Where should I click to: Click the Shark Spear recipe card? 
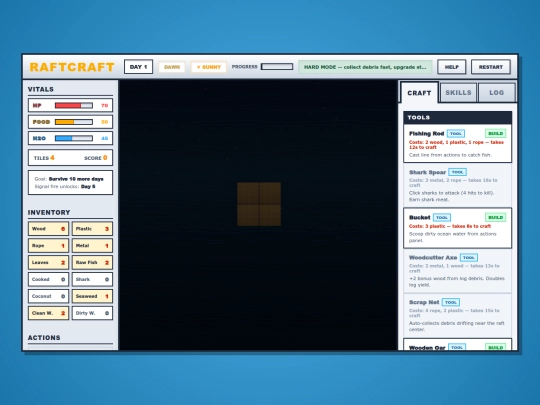(457, 185)
